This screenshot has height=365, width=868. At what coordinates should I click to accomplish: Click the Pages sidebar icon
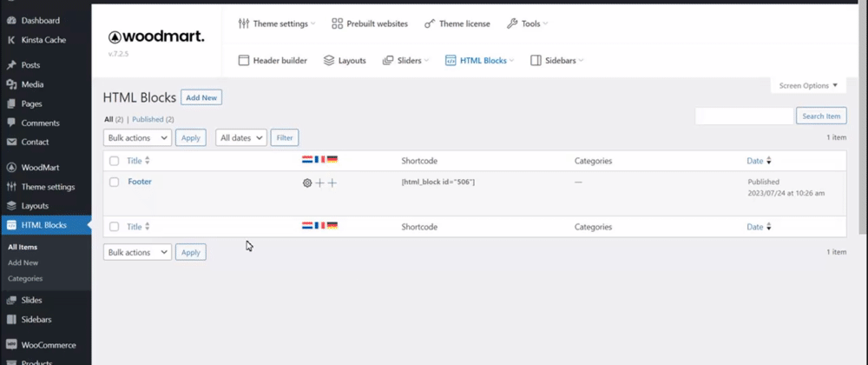pos(11,104)
